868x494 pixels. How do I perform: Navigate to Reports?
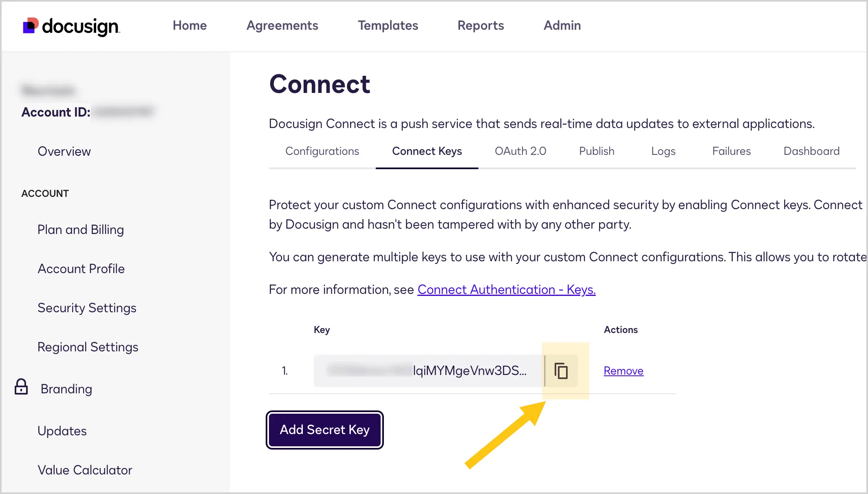pyautogui.click(x=481, y=25)
